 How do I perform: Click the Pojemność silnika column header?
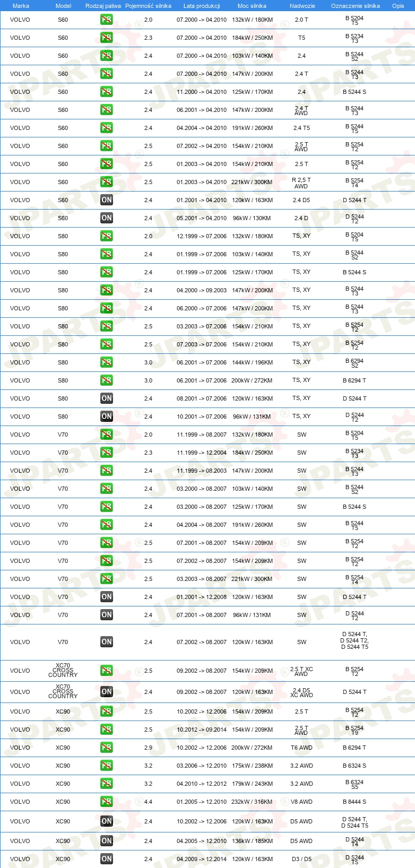tap(148, 6)
